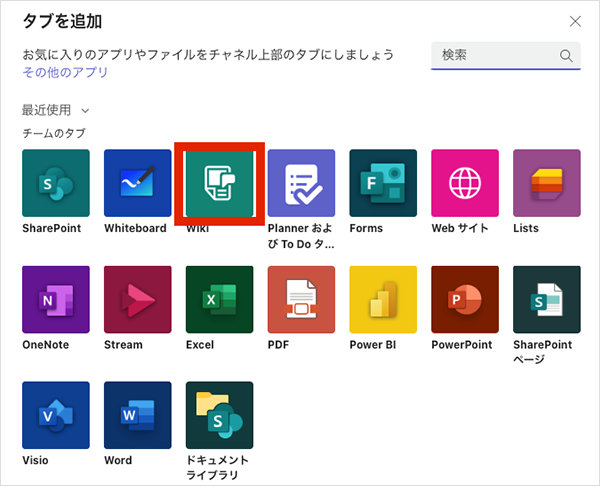Click the Power BI label text
Viewport: 601px width, 487px height.
[373, 345]
